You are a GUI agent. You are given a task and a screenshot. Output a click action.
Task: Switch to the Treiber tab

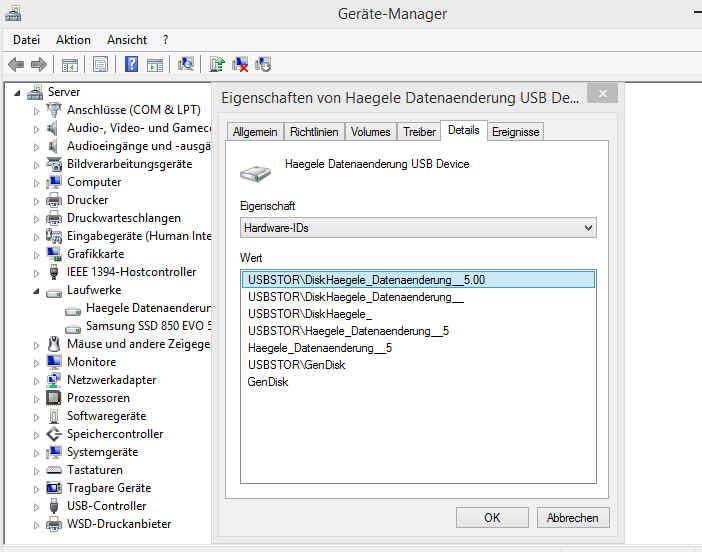[x=419, y=132]
